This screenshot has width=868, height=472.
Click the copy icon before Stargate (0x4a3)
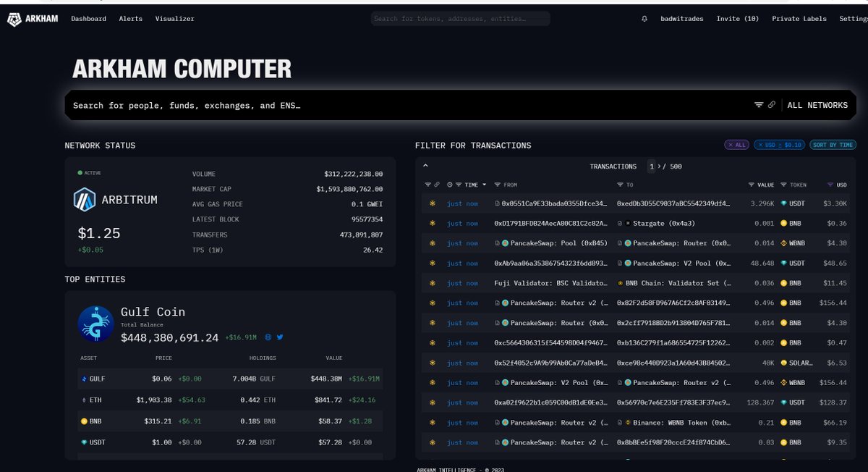[620, 224]
